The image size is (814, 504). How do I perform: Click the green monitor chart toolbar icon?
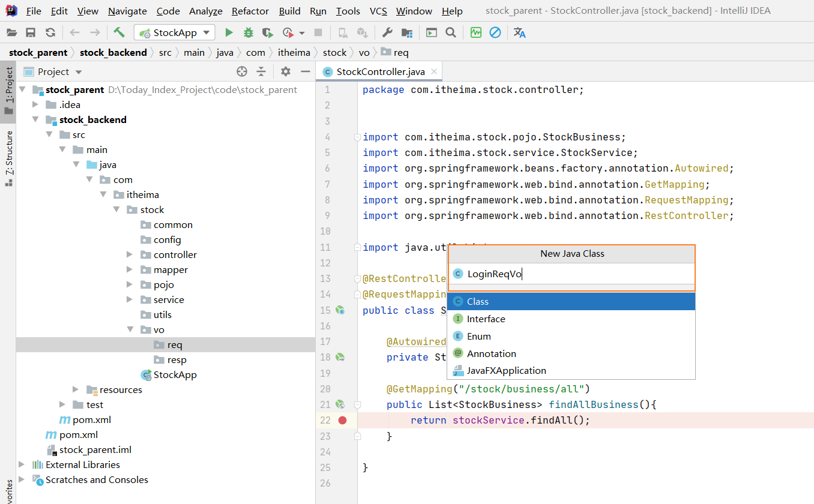coord(475,32)
